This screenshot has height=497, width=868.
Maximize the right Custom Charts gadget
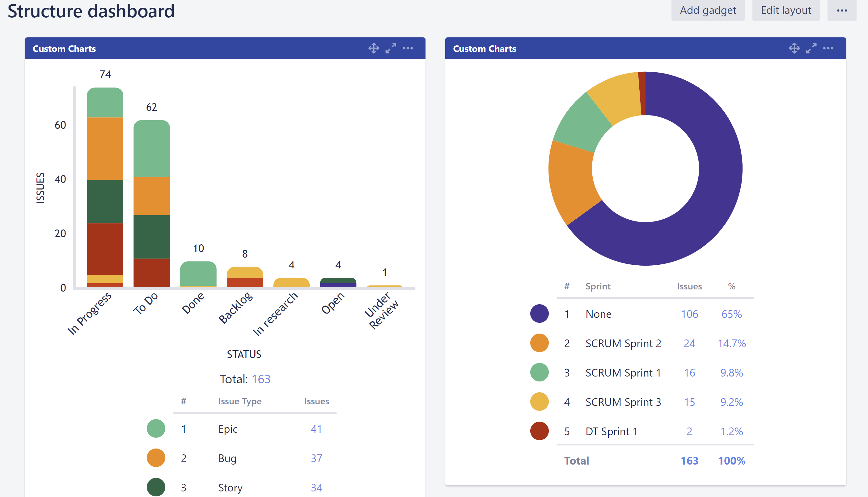click(811, 48)
